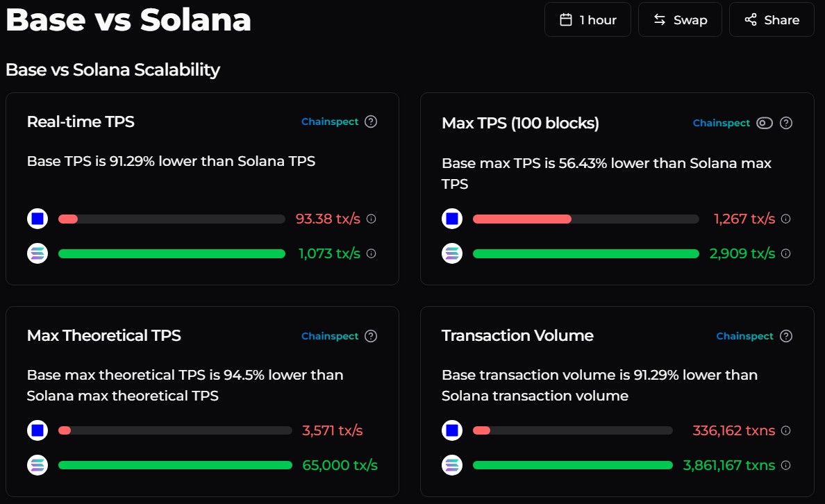
Task: Open the Chainspect link in Real-time TPS card
Action: pos(330,121)
